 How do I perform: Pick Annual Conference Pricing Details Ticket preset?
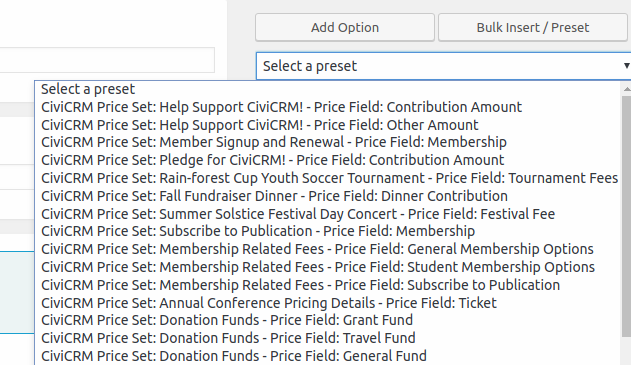(x=328, y=303)
